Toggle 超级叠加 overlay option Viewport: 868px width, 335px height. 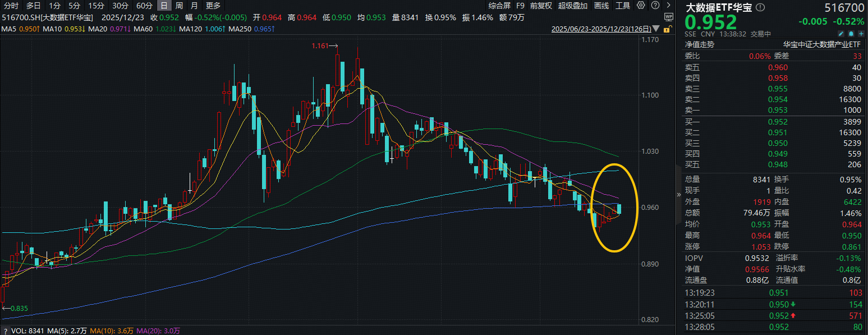pos(572,6)
